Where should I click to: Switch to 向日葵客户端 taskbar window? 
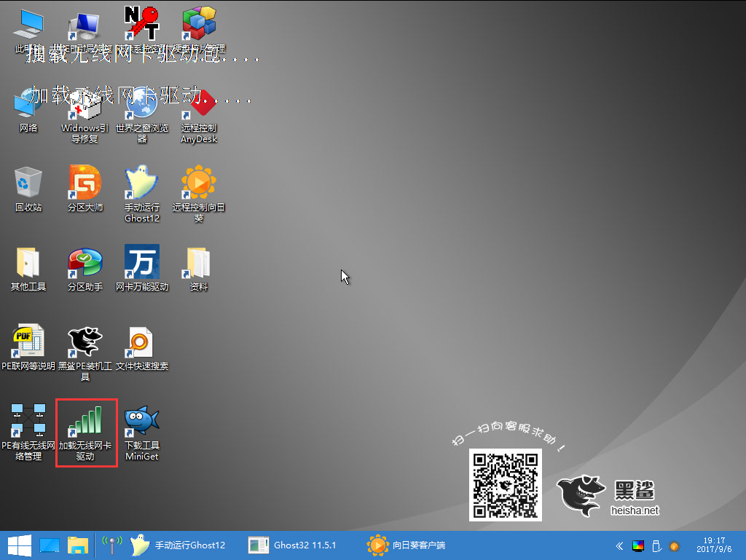coord(408,545)
